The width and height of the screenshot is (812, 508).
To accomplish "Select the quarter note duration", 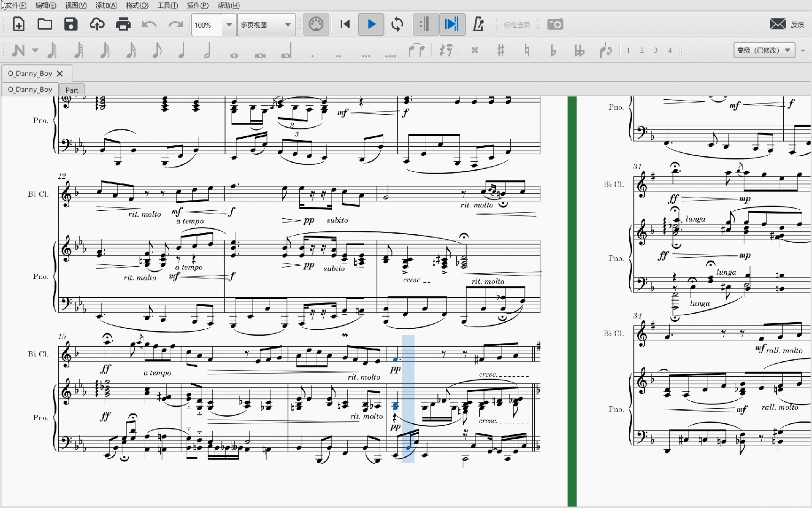I will coord(181,50).
